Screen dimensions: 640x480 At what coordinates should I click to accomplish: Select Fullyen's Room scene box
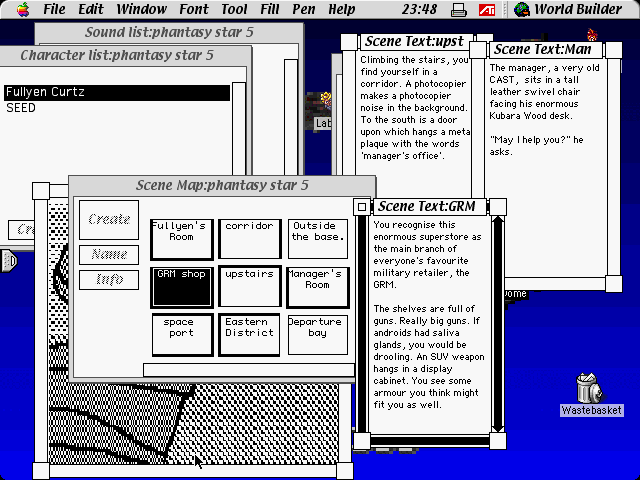coord(182,239)
